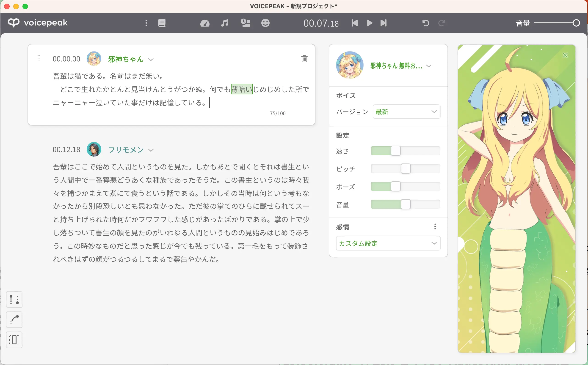This screenshot has height=365, width=588.
Task: Adjust the ピッチ slider
Action: 406,169
